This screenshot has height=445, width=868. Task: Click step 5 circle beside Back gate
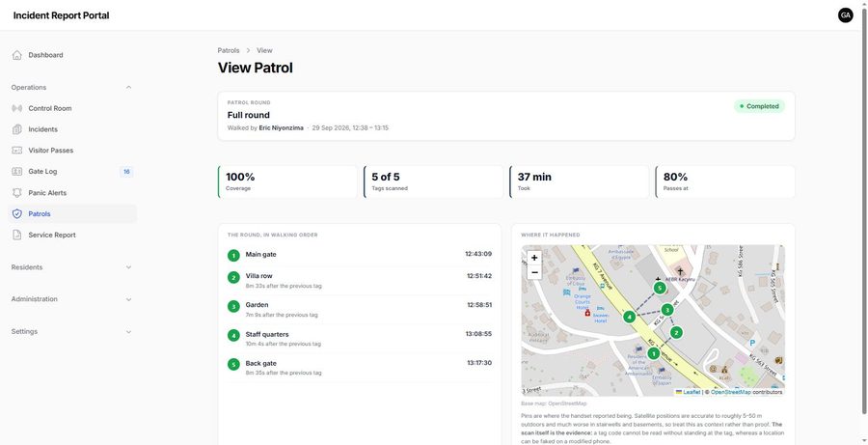[x=233, y=364]
